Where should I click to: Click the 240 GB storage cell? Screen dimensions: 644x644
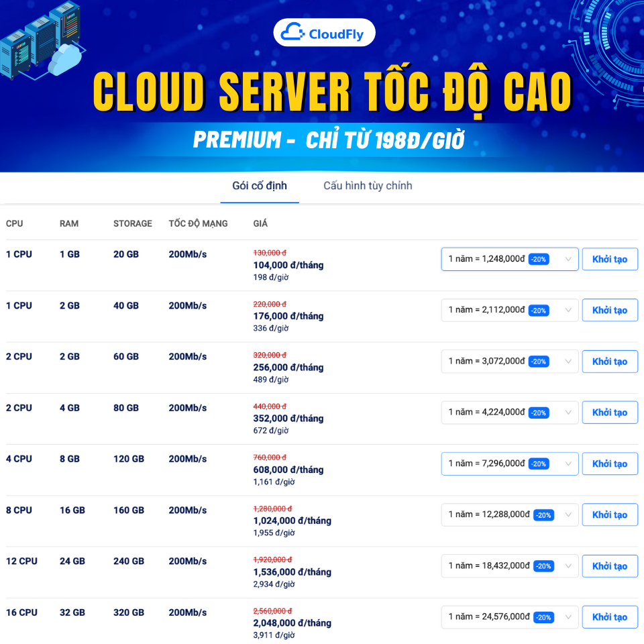pyautogui.click(x=129, y=561)
